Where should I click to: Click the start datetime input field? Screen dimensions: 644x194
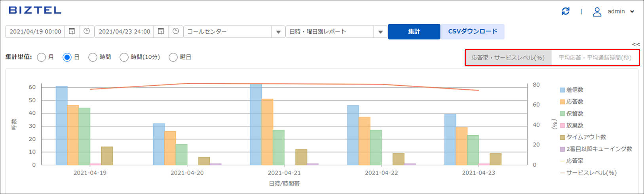click(35, 32)
